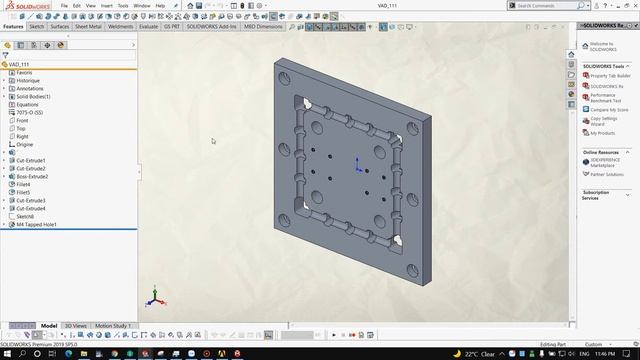Open Partner Solutions link
This screenshot has height=360, width=640.
click(x=607, y=174)
